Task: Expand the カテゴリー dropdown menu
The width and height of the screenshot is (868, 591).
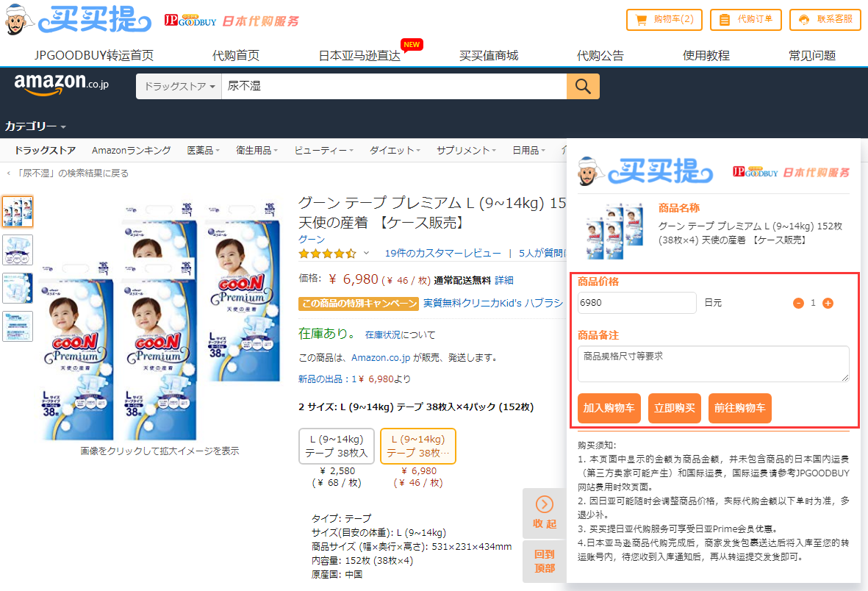Action: [35, 126]
